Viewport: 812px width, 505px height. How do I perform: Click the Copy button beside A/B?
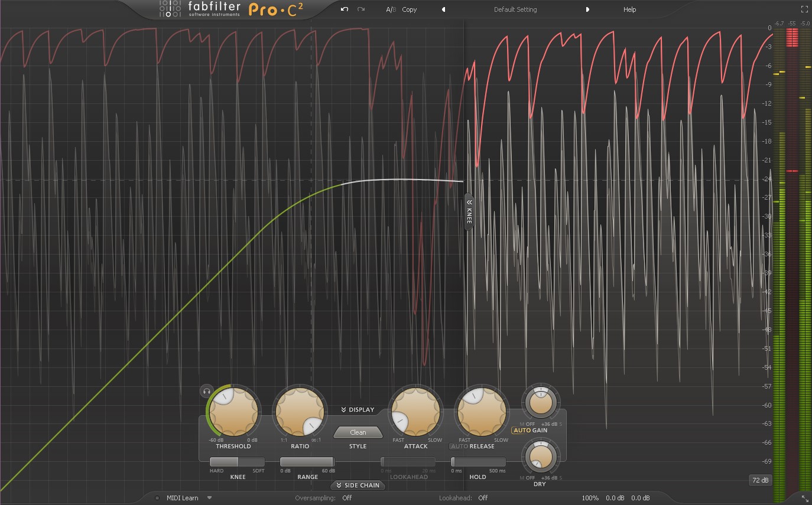tap(409, 9)
